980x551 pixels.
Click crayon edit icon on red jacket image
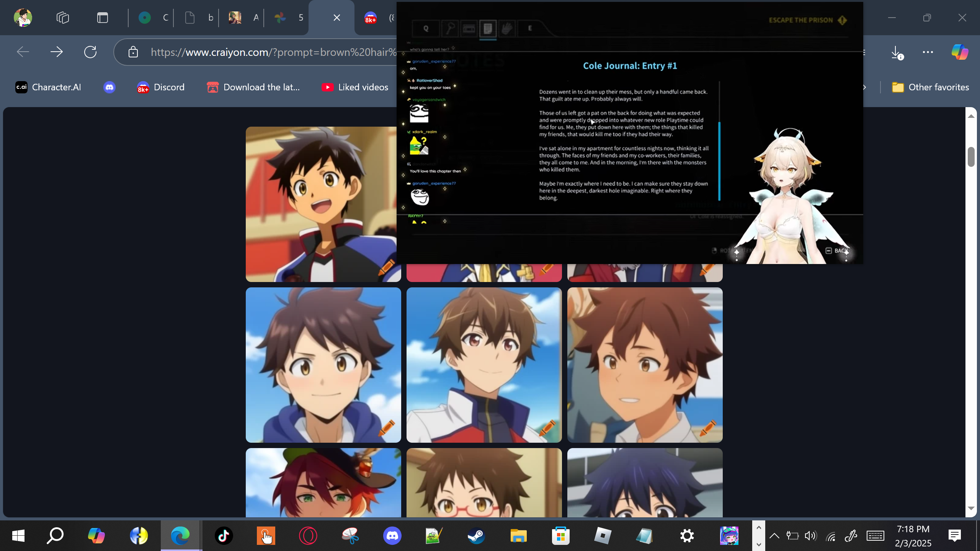(x=547, y=427)
